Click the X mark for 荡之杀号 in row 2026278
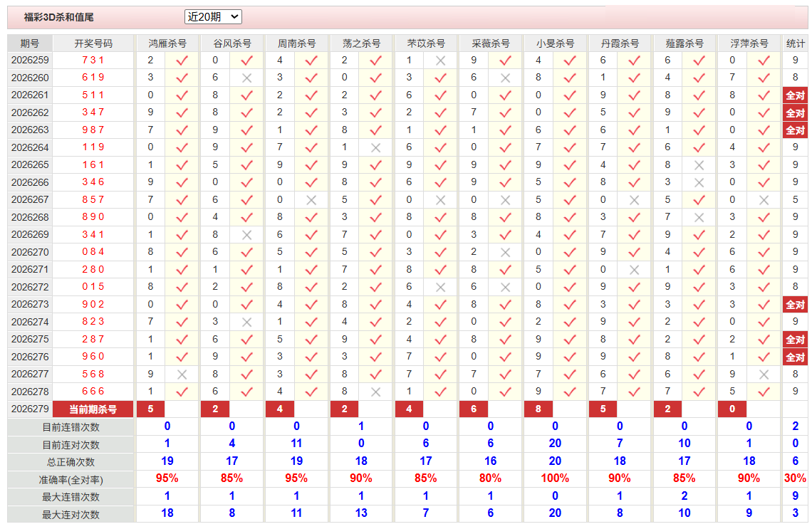The width and height of the screenshot is (812, 529). pos(376,392)
